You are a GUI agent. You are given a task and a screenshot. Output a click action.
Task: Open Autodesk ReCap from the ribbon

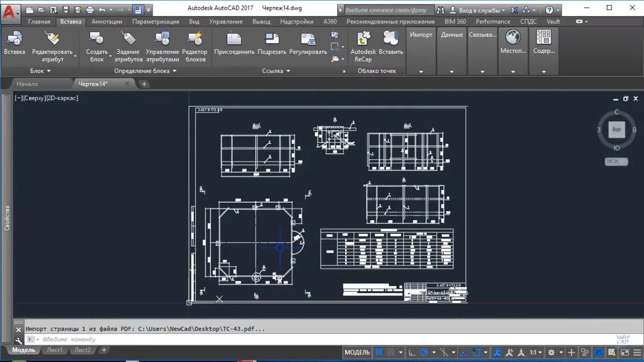coord(363,39)
